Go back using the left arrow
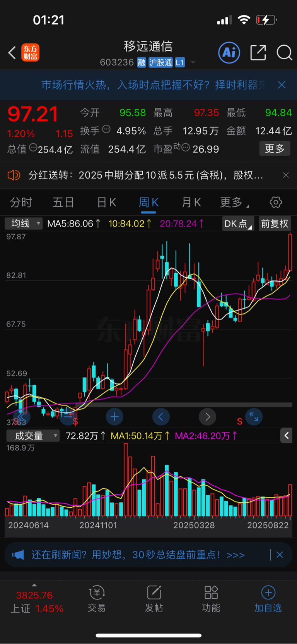This screenshot has height=644, width=297. click(x=12, y=53)
